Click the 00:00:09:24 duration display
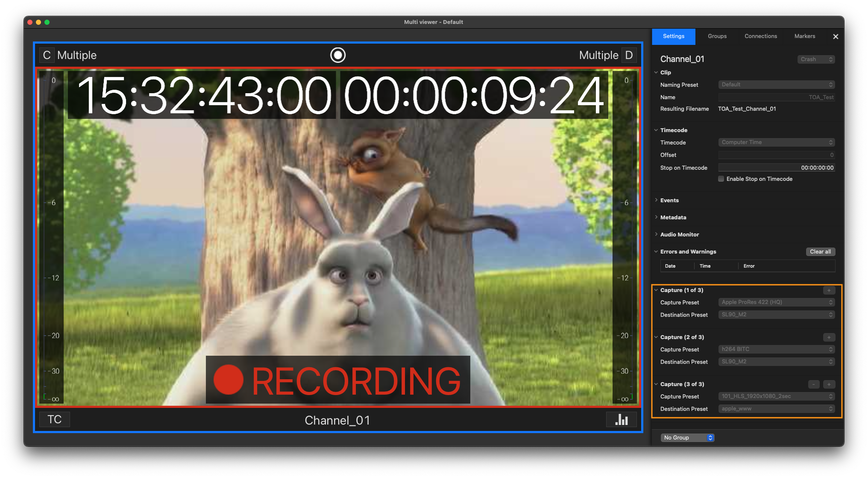 click(474, 95)
